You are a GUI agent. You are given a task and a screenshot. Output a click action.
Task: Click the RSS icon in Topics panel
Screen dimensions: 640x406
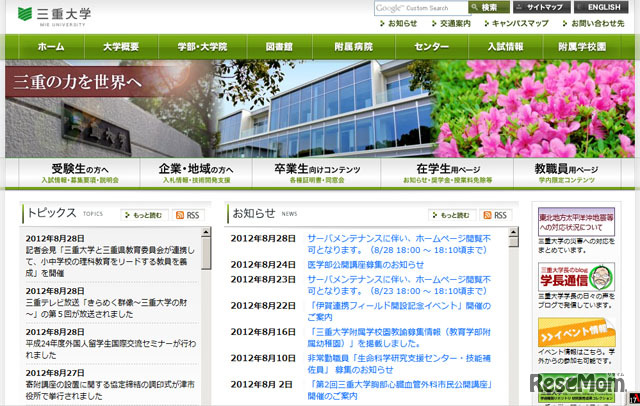click(188, 215)
